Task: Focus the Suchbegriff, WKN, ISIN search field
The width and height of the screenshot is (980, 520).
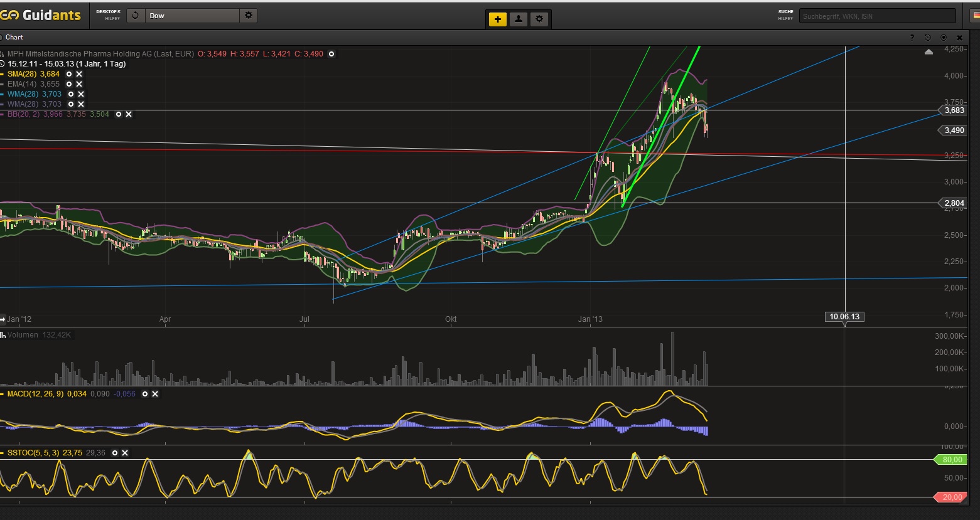Action: 877,16
